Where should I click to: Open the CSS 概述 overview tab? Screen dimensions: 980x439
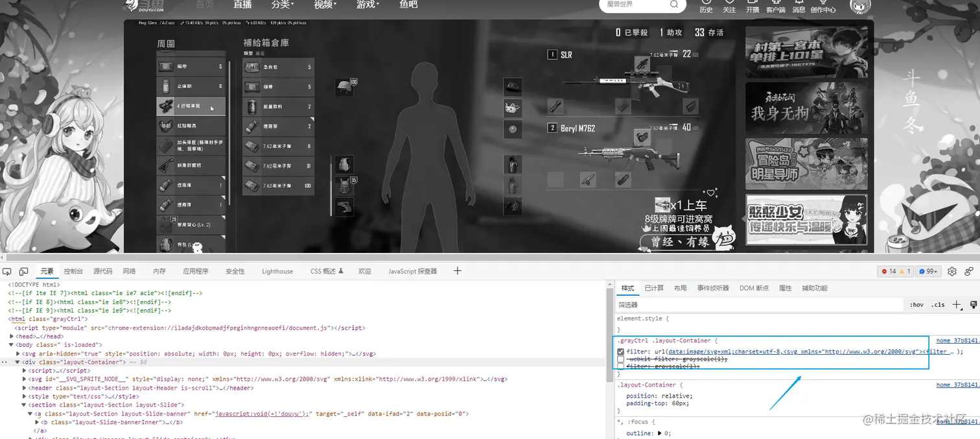327,271
